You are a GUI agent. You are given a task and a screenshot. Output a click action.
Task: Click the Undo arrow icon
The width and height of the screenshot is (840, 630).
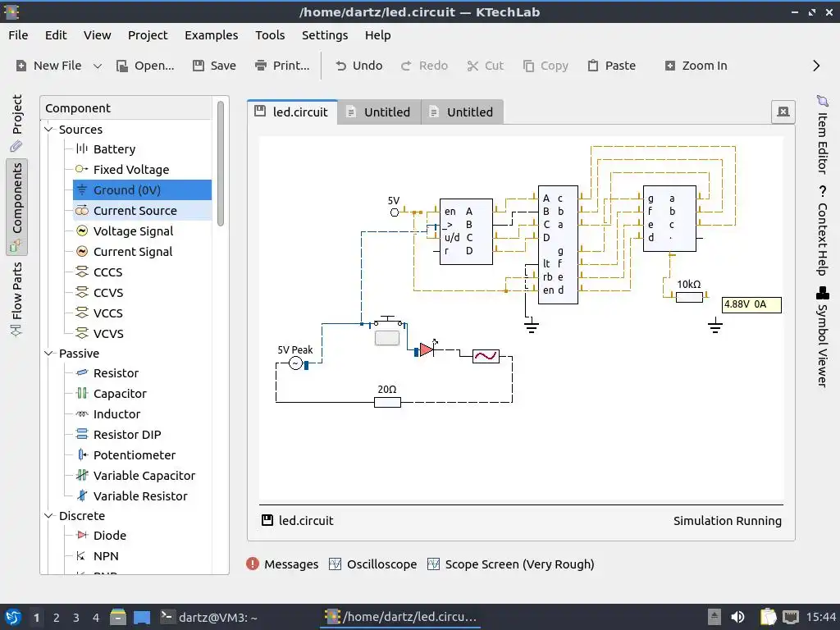coord(340,66)
